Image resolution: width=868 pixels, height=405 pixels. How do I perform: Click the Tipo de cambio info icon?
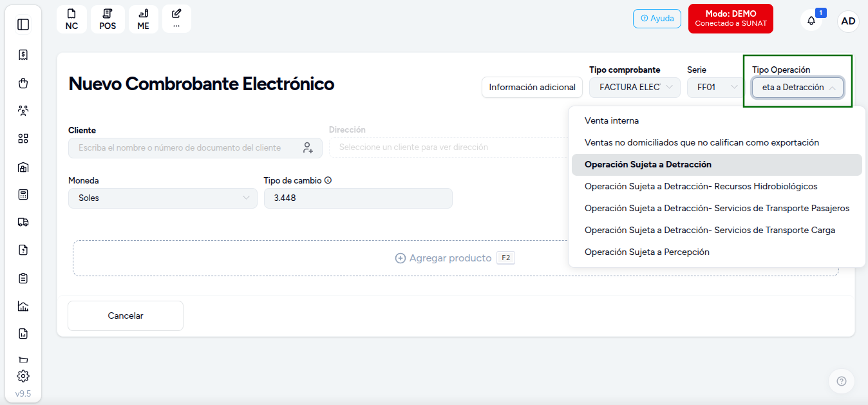pos(328,180)
